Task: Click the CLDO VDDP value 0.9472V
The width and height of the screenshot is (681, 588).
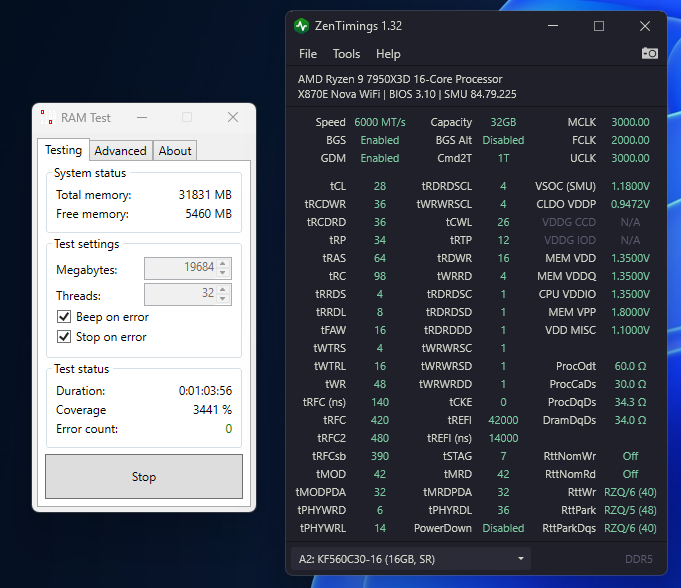Action: click(x=630, y=204)
